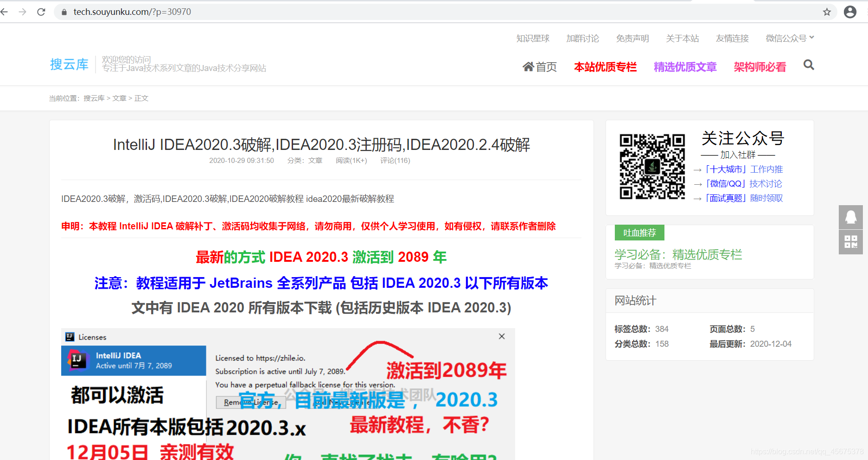Click the 最后更新 2020-12-04 entry
Image resolution: width=868 pixels, height=460 pixels.
750,344
